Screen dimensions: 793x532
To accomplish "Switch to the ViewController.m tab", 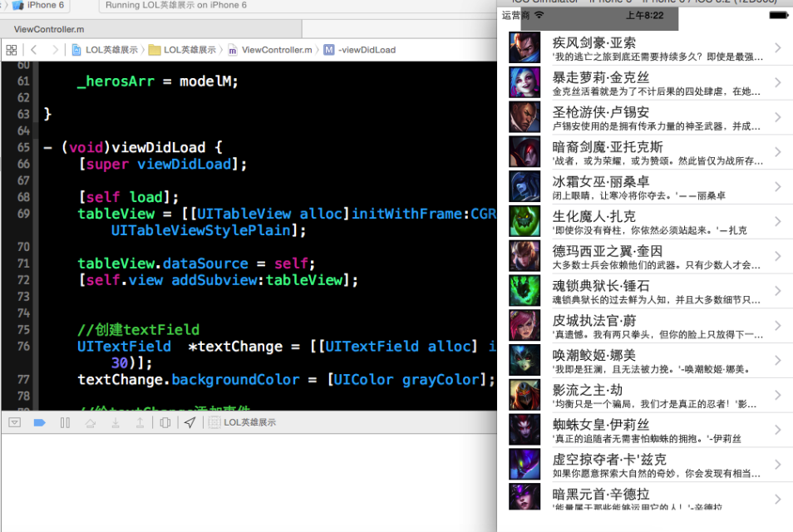I will pyautogui.click(x=49, y=29).
